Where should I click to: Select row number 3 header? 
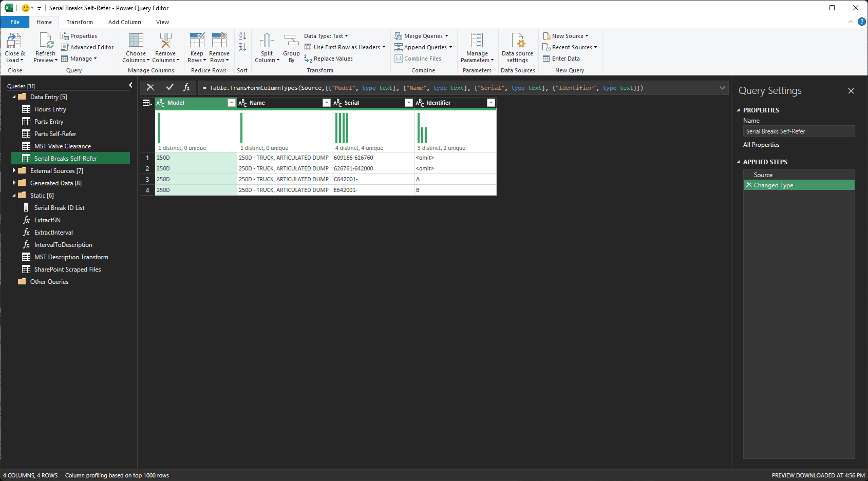click(147, 179)
